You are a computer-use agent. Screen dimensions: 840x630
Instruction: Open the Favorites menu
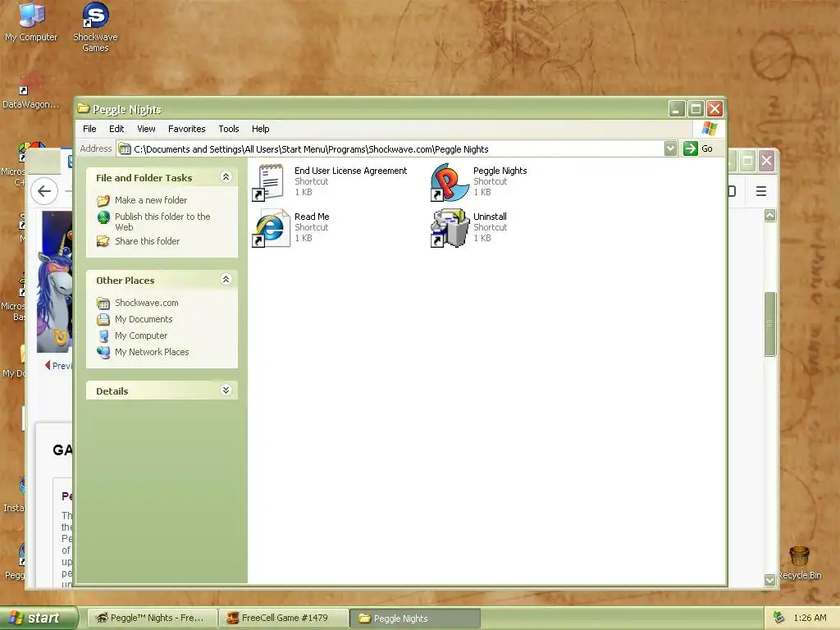pyautogui.click(x=186, y=129)
